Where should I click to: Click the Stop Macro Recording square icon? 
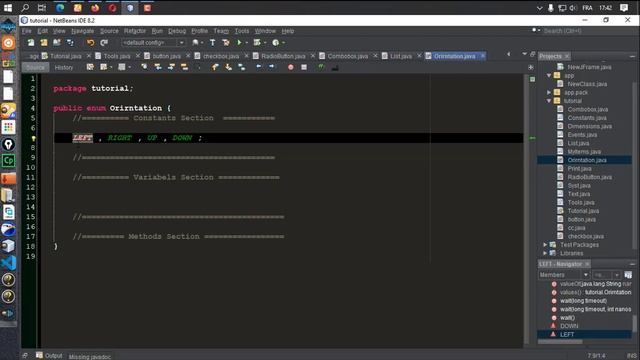[304, 67]
